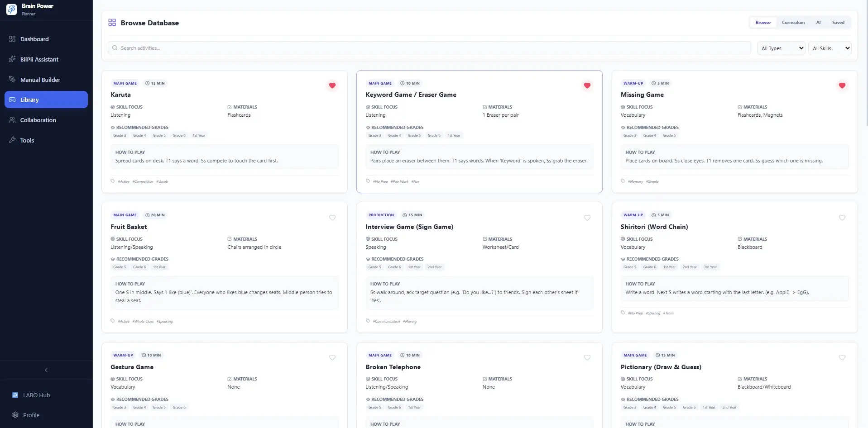The image size is (868, 428).
Task: Click #Spelling tag on Shiritori
Action: point(653,313)
